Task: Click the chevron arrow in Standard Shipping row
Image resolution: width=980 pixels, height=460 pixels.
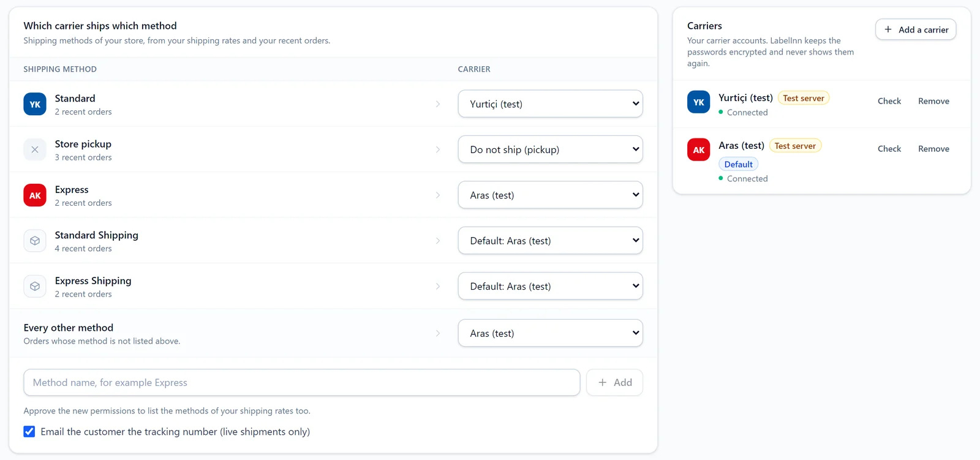Action: [438, 241]
